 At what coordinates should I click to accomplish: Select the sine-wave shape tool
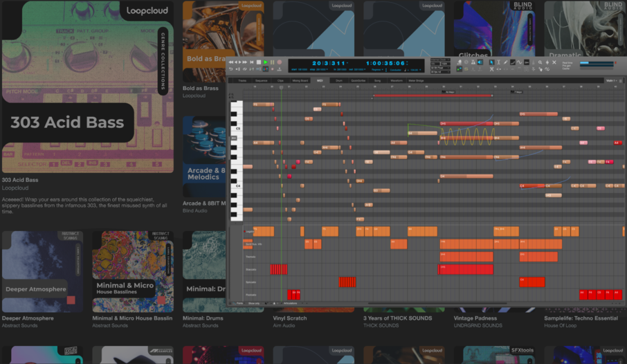coord(520,62)
